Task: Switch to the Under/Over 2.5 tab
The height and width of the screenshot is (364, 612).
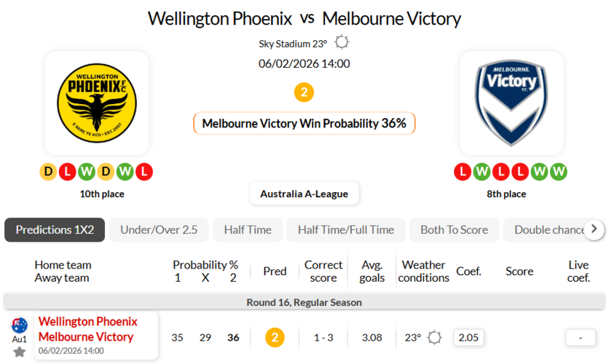Action: point(159,229)
